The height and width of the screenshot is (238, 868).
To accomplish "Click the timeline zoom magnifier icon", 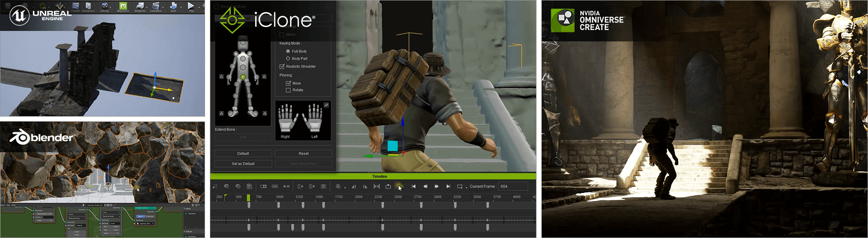I will pos(338,187).
